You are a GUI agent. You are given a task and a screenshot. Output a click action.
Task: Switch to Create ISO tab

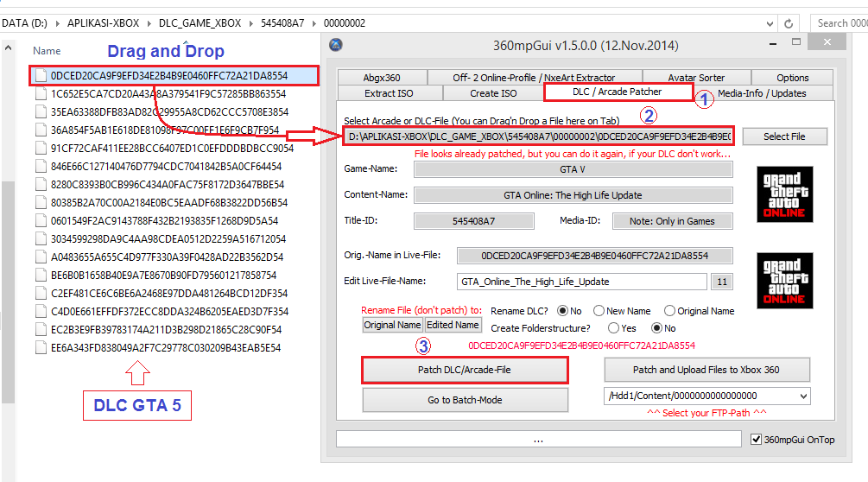pos(494,93)
